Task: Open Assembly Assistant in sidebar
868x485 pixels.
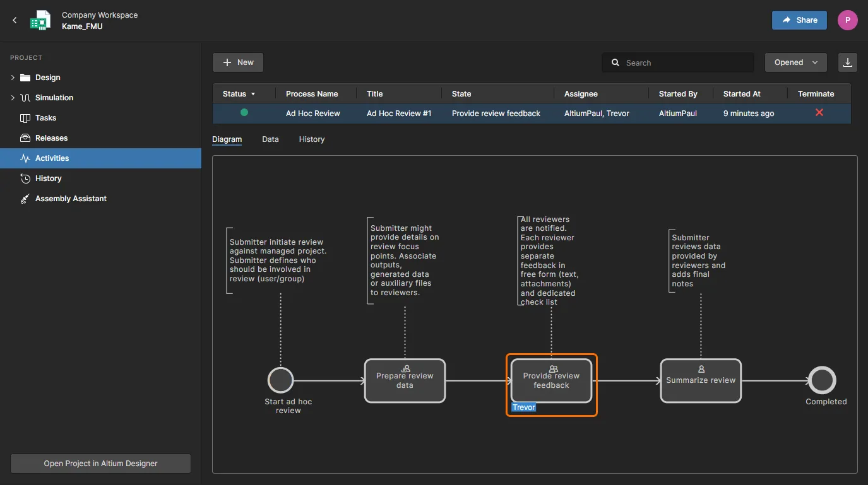Action: (71, 199)
